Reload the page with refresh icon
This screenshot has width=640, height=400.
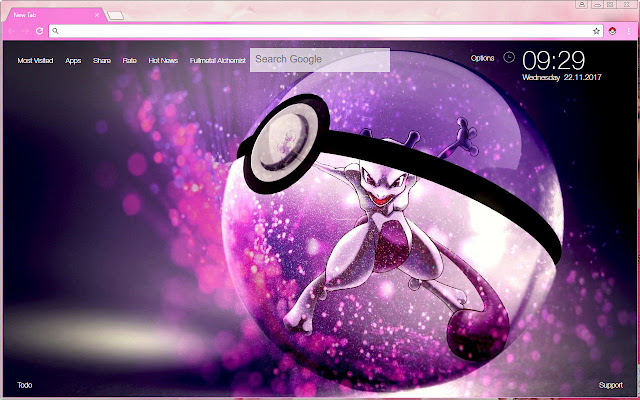pyautogui.click(x=39, y=31)
